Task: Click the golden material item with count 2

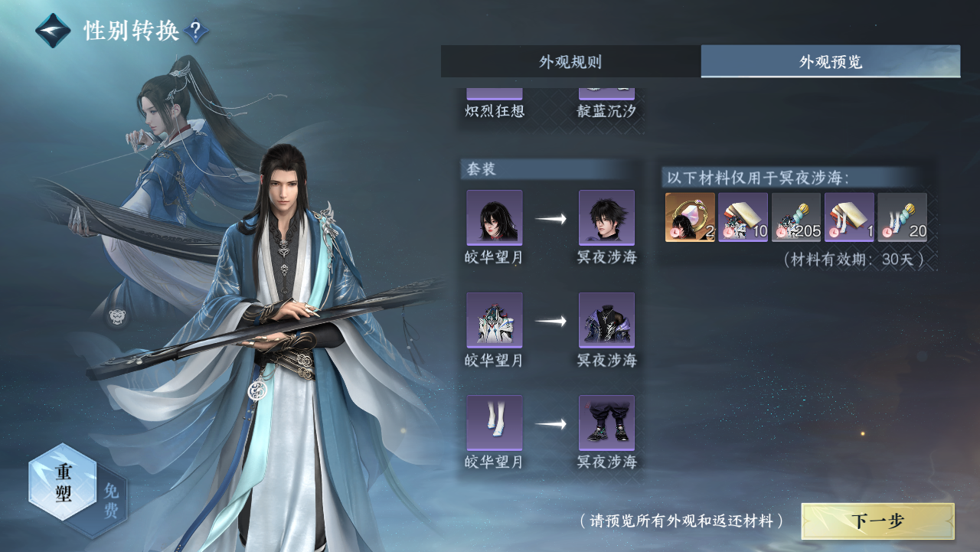Action: 690,217
